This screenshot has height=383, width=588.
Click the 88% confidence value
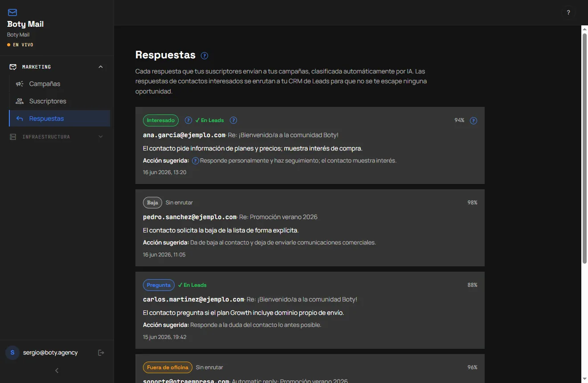[472, 285]
